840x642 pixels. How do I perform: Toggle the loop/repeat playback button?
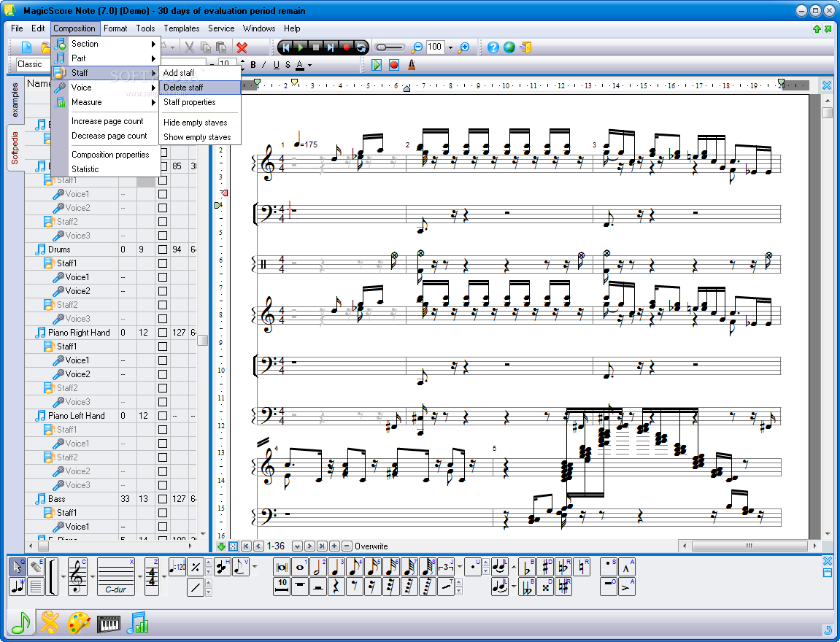coord(361,47)
